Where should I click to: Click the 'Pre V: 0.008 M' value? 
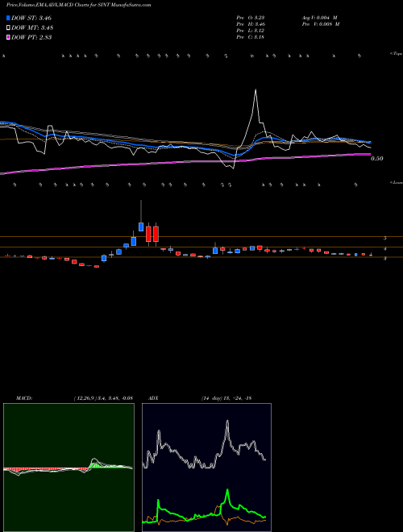pyautogui.click(x=320, y=24)
